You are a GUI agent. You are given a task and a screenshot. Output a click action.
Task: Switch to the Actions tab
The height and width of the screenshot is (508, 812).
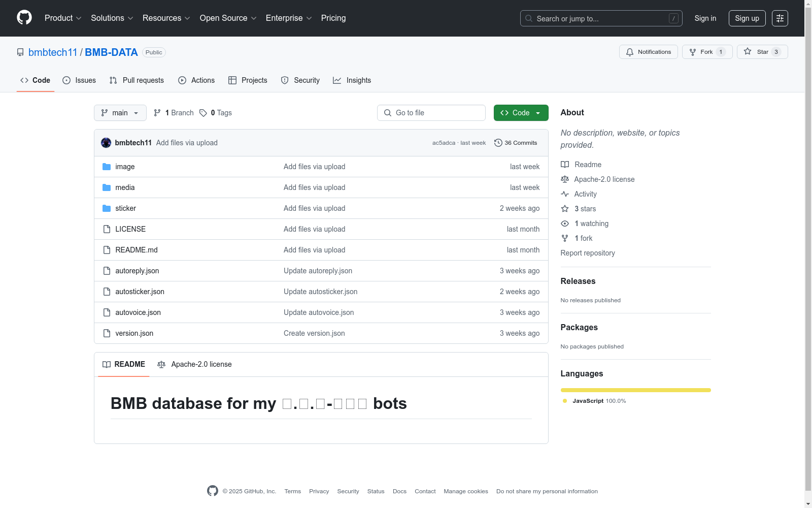[x=196, y=80]
